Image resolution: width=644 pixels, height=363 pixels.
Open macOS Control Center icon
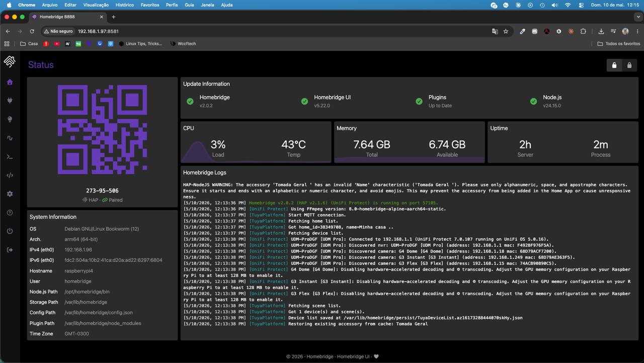tap(581, 5)
